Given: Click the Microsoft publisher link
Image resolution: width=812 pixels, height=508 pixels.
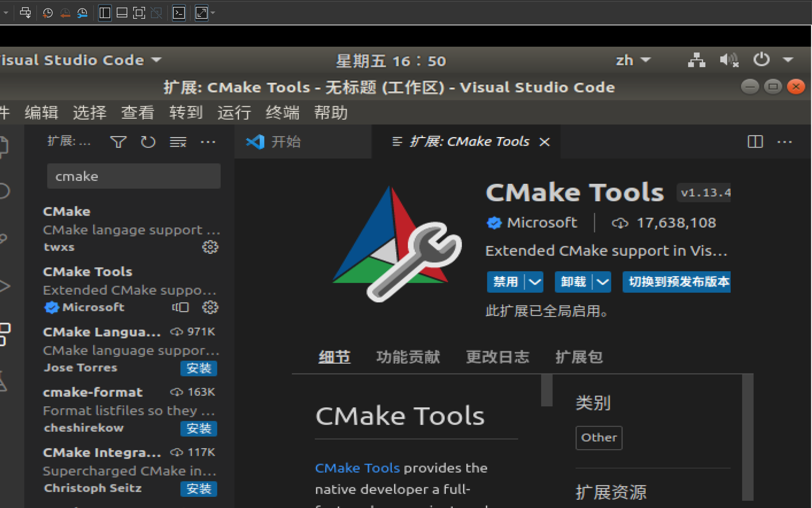Looking at the screenshot, I should point(542,223).
